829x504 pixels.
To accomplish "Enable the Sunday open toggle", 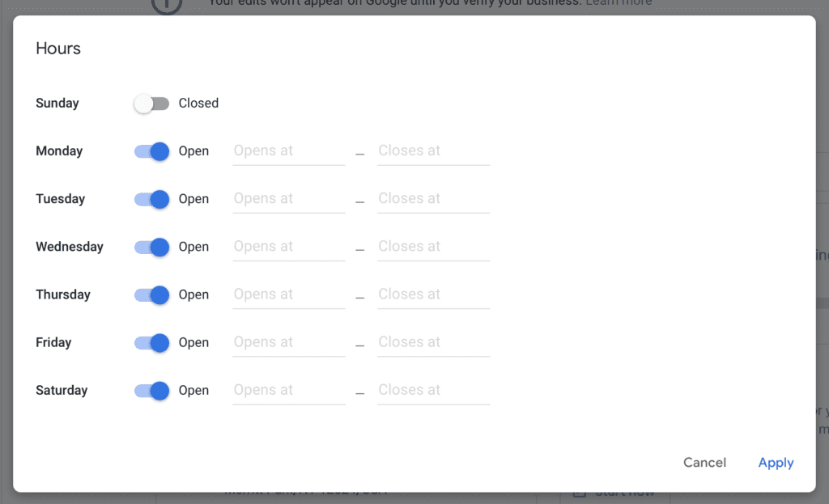I will 151,104.
